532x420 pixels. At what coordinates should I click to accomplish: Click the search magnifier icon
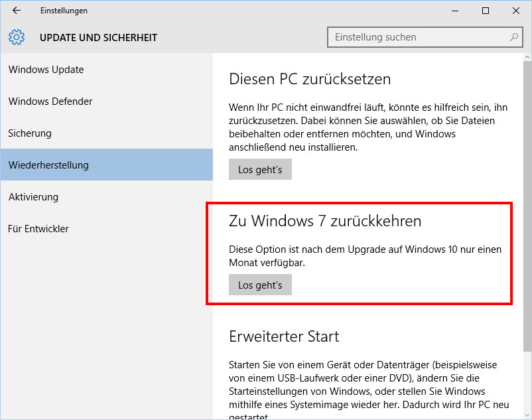514,37
